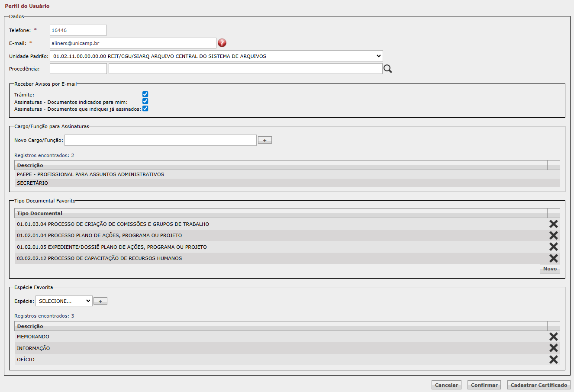Click the Telefone input field

point(78,30)
